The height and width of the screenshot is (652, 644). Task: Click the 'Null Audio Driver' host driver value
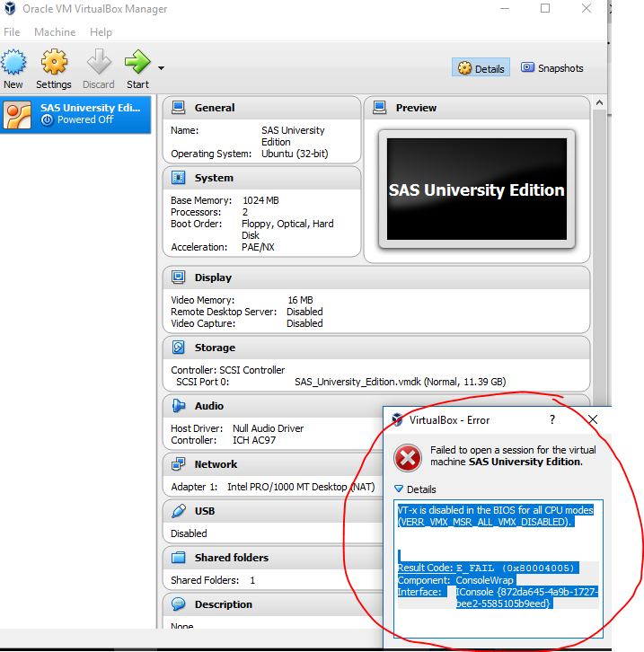pyautogui.click(x=269, y=428)
